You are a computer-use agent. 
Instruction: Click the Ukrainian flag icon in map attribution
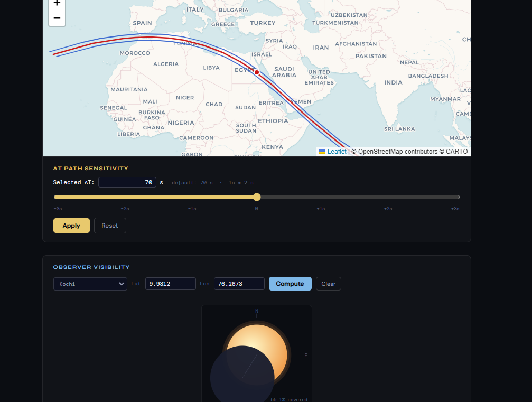(323, 151)
